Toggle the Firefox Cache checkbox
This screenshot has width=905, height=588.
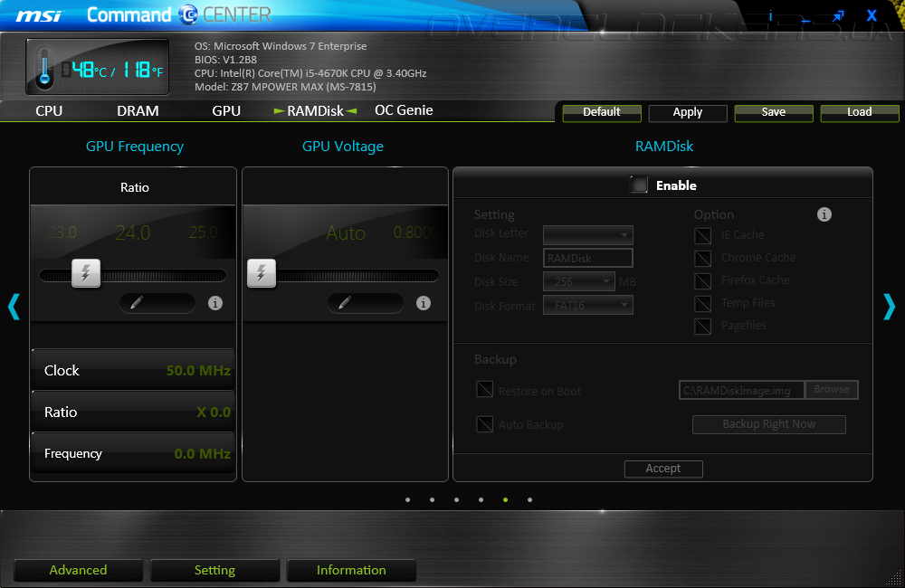703,280
